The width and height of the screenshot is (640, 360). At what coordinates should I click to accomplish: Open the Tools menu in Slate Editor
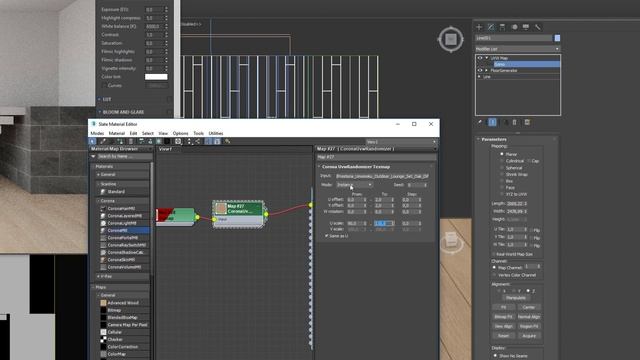[x=198, y=133]
